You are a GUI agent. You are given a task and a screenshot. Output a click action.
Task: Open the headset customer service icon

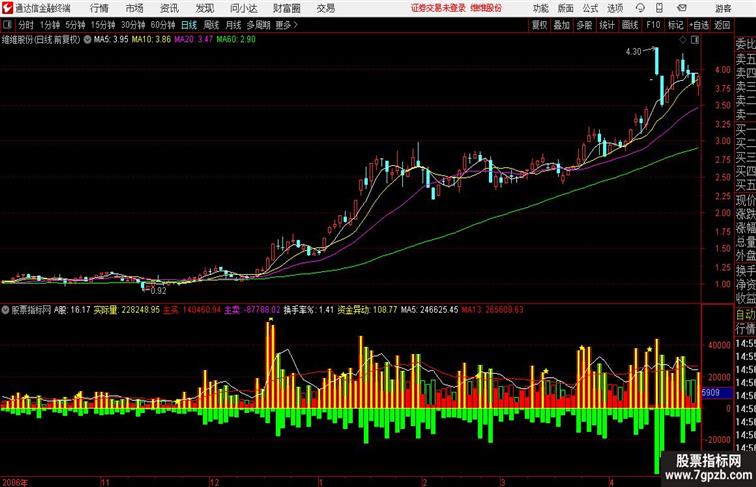640,8
